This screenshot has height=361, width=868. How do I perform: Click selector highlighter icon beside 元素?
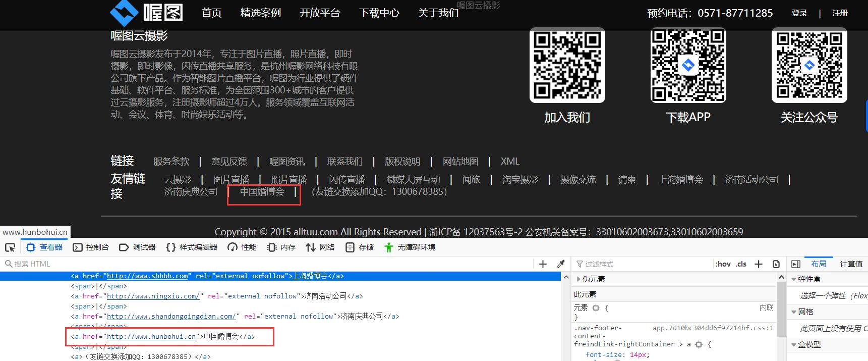pyautogui.click(x=596, y=308)
